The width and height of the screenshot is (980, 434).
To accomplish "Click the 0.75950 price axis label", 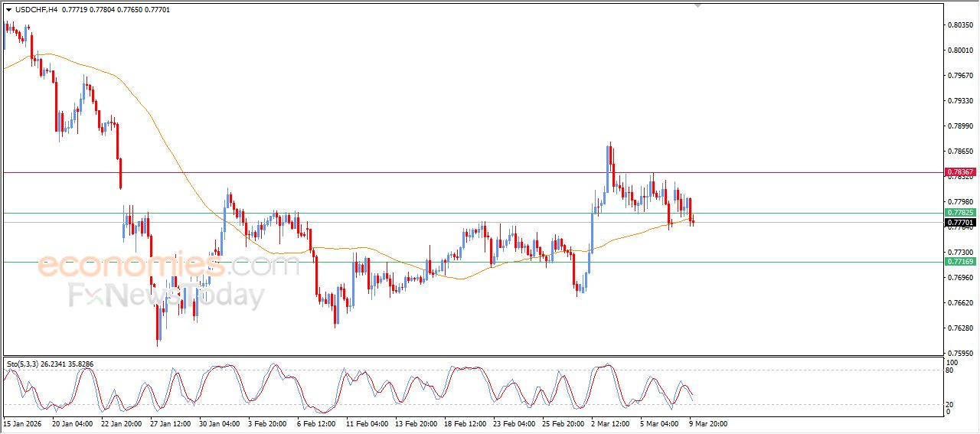I will [960, 354].
